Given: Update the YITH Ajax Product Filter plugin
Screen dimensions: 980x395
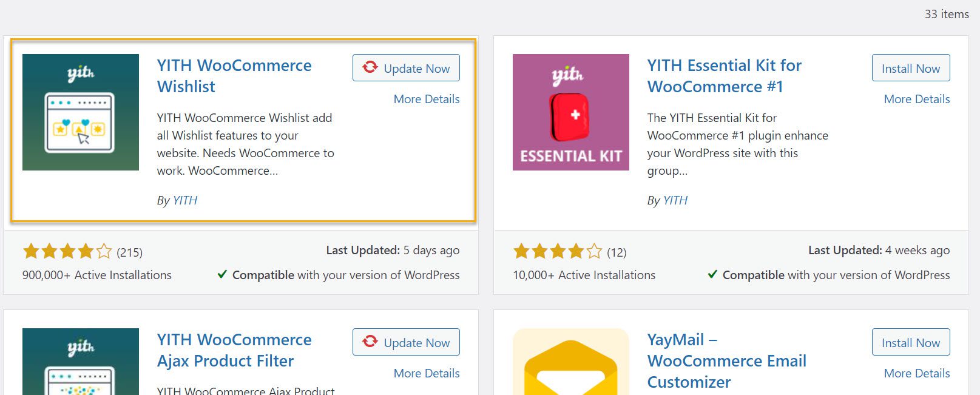Looking at the screenshot, I should point(406,342).
